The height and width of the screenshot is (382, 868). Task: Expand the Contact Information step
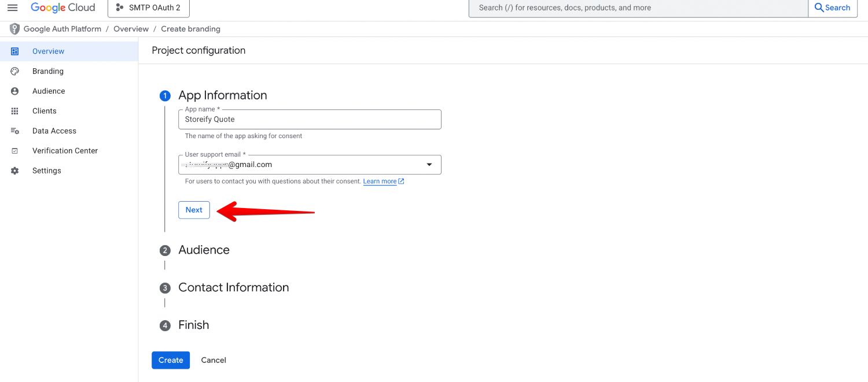coord(233,288)
